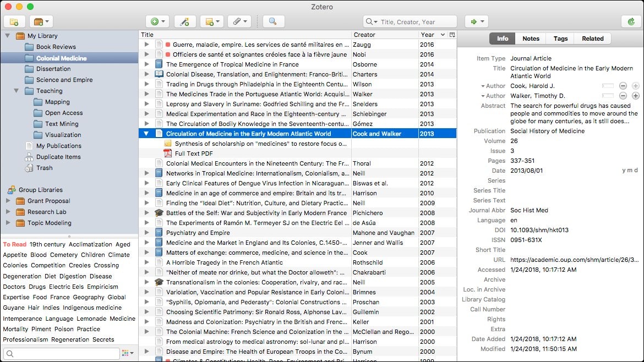Click the Add Attachment paperclip icon
644x362 pixels.
[x=237, y=21]
